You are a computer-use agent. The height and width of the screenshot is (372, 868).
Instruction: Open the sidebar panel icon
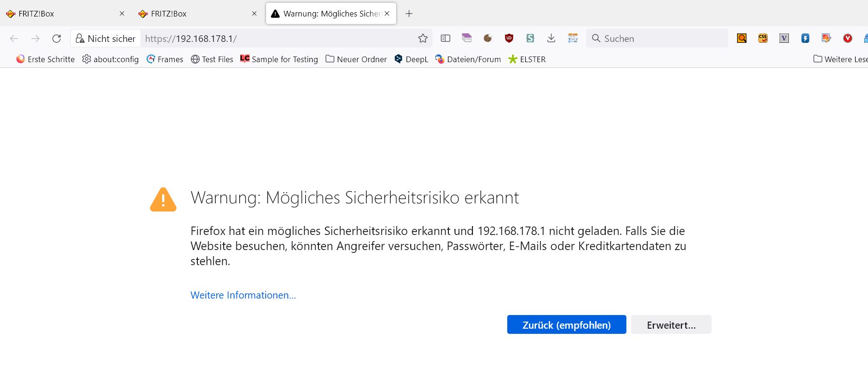coord(446,39)
